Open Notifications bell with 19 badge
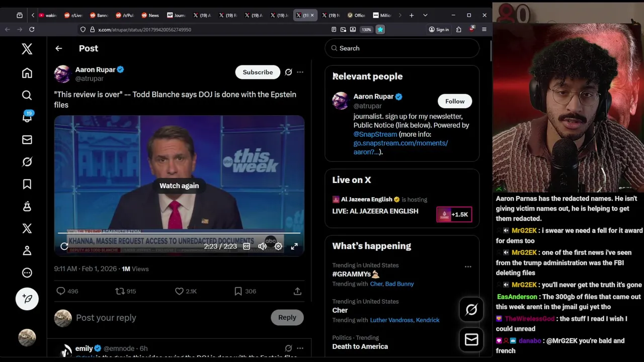This screenshot has height=362, width=644. (x=27, y=117)
